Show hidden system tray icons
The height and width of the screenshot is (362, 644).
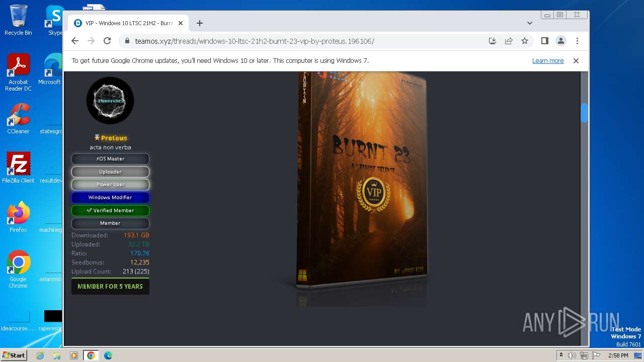(x=561, y=355)
